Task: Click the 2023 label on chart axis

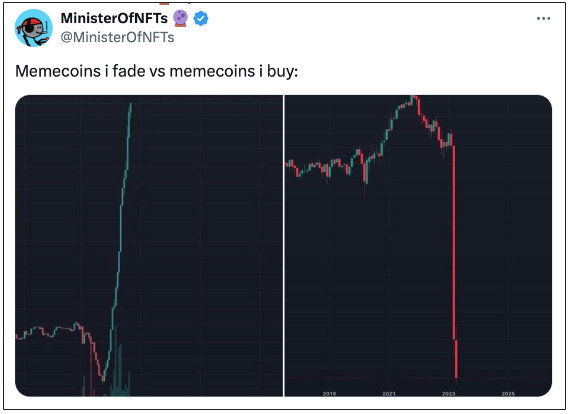Action: click(x=448, y=393)
